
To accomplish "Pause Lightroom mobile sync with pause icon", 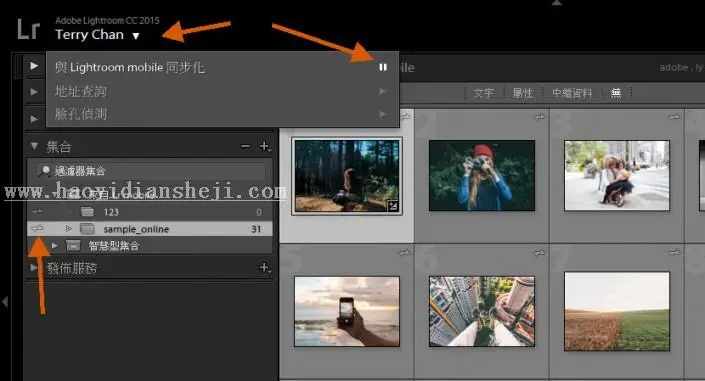I will coord(383,67).
